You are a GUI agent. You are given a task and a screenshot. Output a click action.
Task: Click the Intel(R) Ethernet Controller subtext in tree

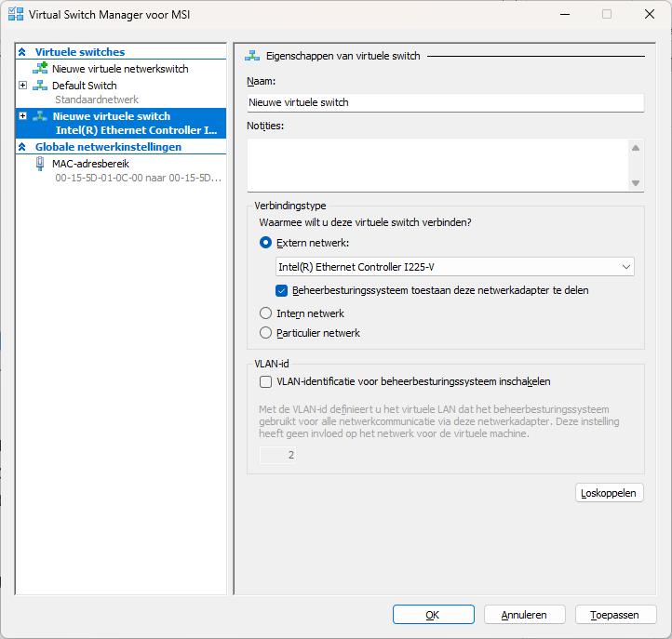click(136, 130)
